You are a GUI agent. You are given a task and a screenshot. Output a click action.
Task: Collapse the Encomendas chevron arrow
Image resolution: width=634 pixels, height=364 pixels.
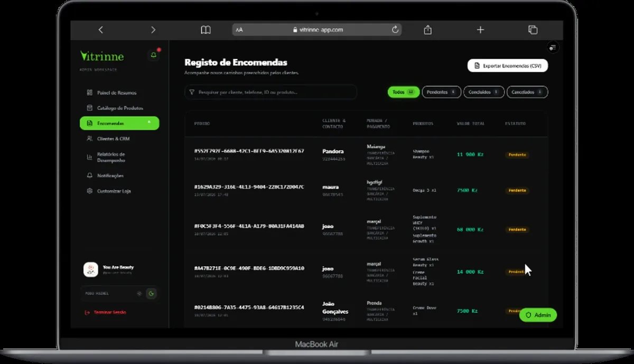(149, 123)
